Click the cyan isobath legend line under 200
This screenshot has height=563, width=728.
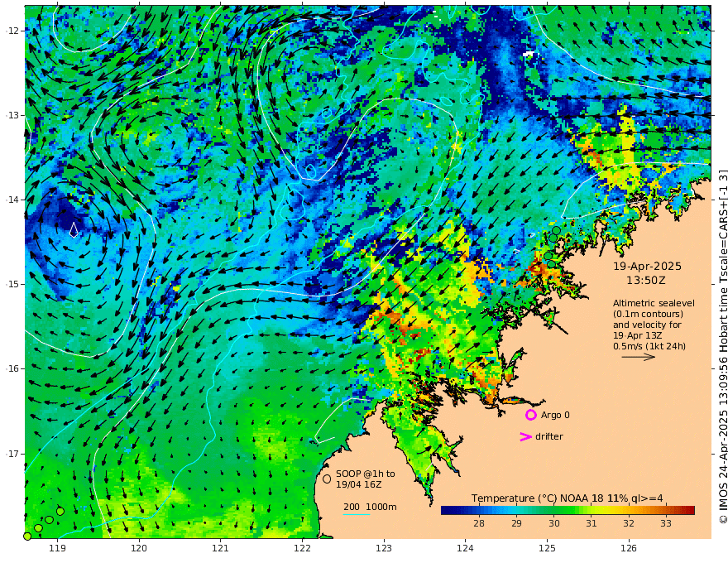357,515
